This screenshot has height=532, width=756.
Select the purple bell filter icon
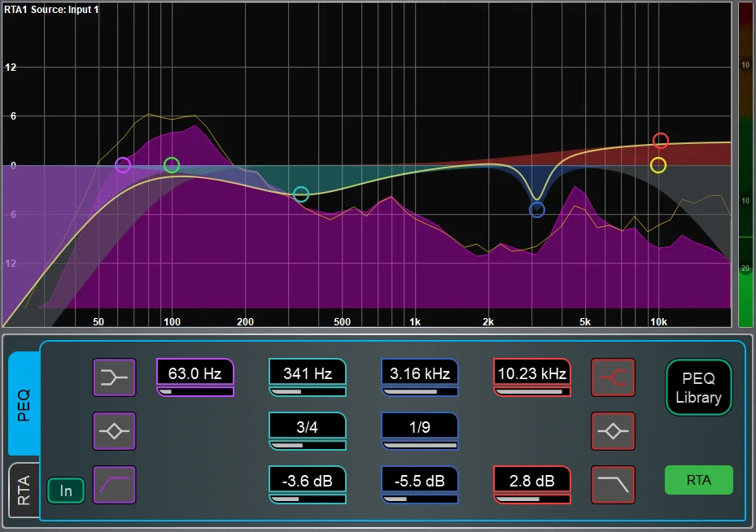click(114, 431)
